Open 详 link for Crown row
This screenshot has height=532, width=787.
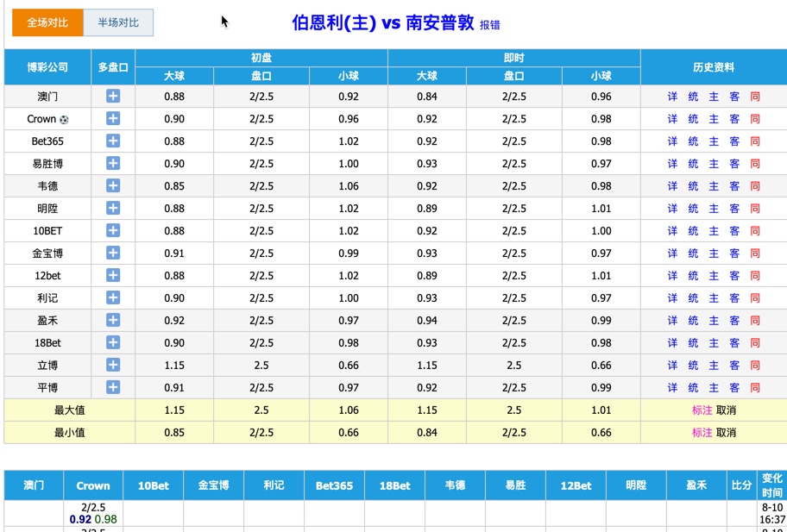[672, 119]
